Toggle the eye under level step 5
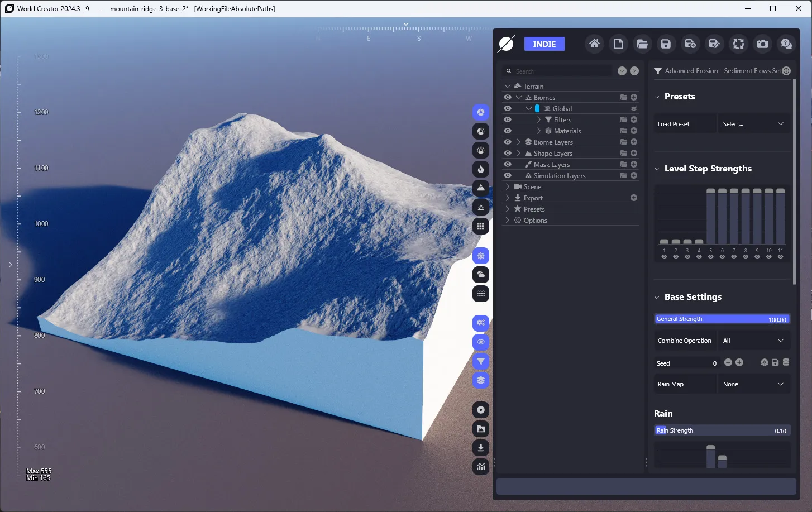 click(710, 257)
